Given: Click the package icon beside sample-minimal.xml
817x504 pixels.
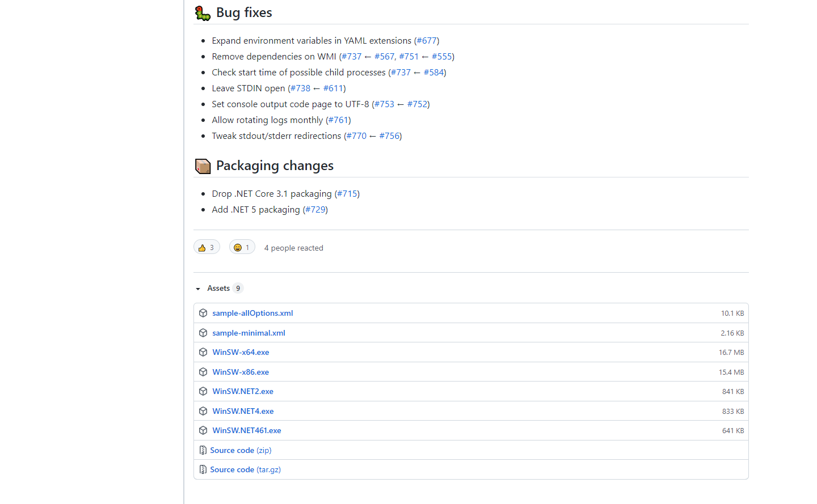Looking at the screenshot, I should point(203,333).
